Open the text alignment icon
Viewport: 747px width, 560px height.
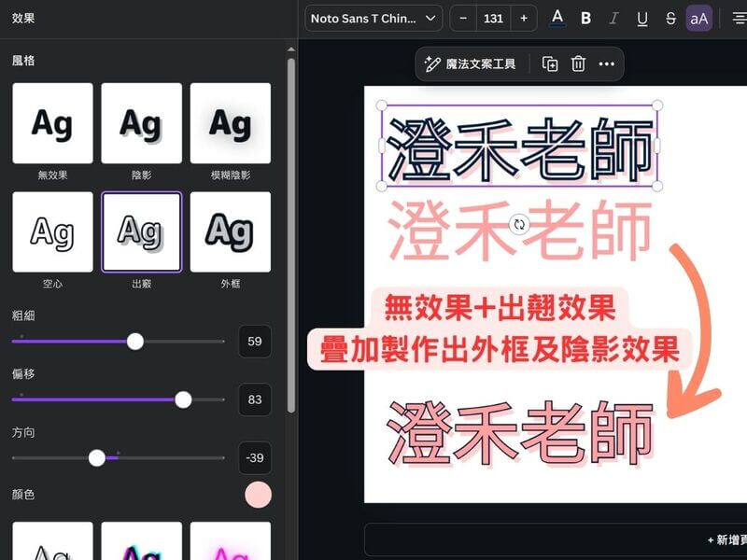(x=739, y=18)
